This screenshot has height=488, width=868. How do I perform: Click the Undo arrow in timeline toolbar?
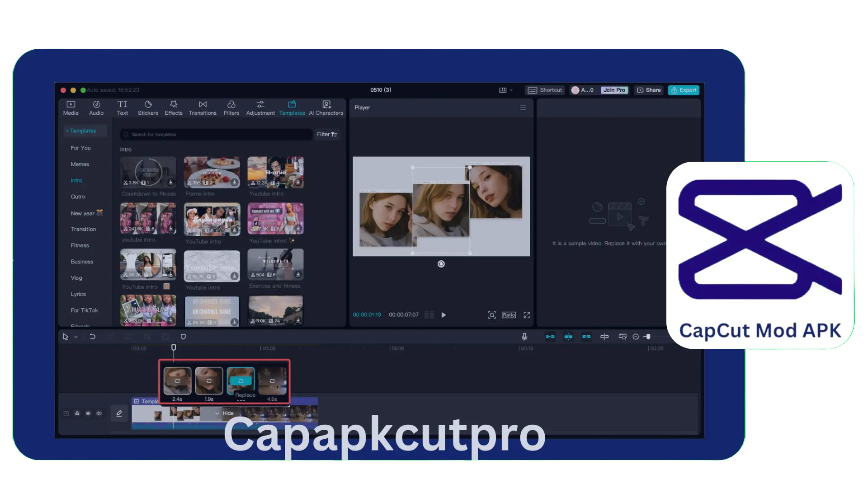point(93,337)
